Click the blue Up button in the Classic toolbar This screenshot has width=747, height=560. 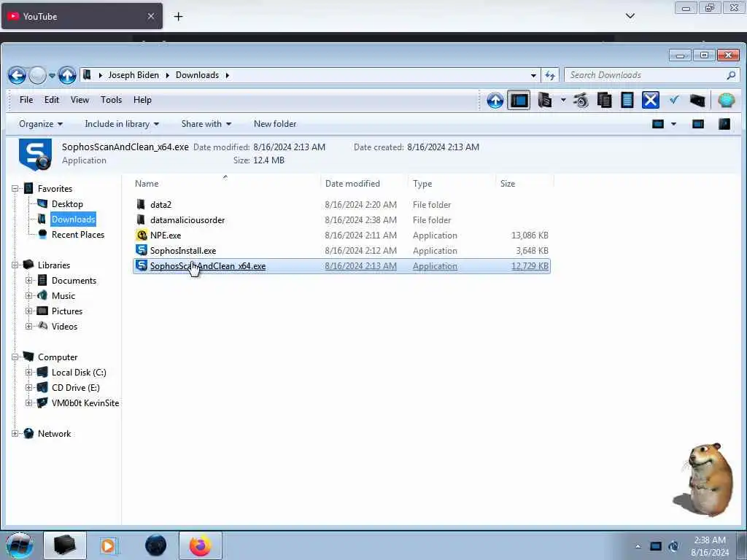point(495,101)
